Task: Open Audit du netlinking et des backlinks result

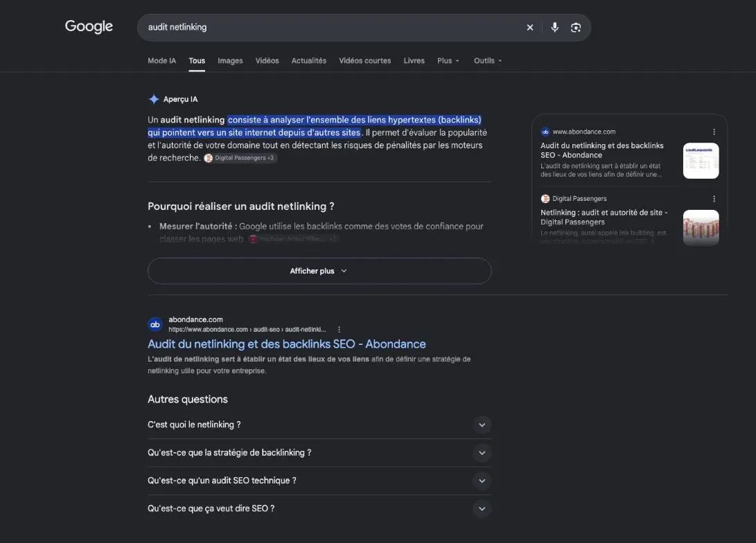Action: click(286, 344)
